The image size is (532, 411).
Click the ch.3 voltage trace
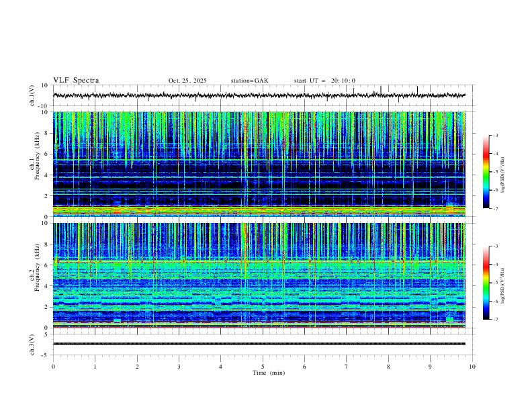[259, 344]
